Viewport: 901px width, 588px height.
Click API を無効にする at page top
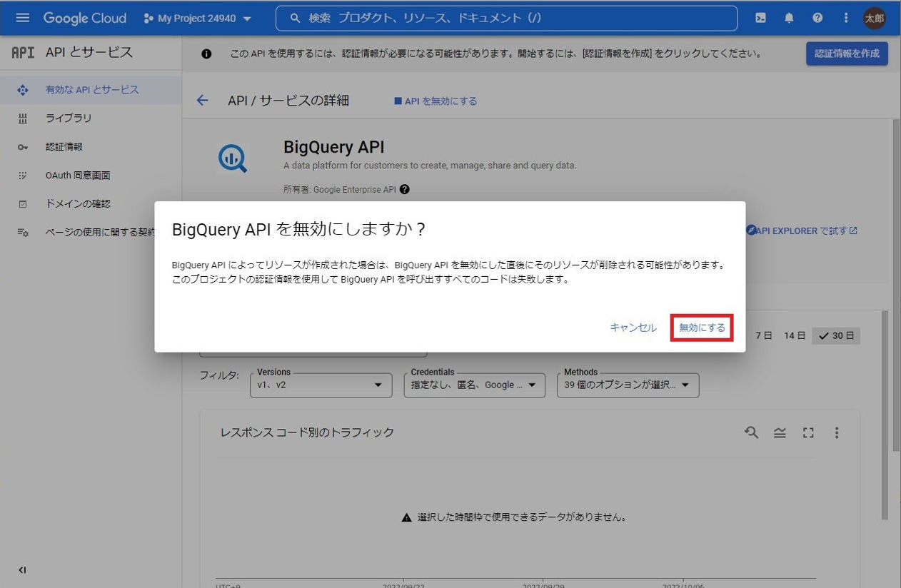[x=436, y=101]
